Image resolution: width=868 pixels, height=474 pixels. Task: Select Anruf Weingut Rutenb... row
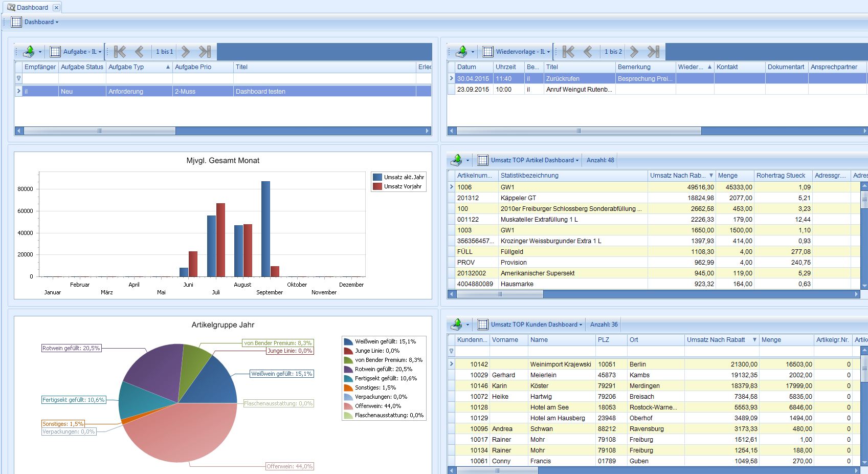(657, 89)
